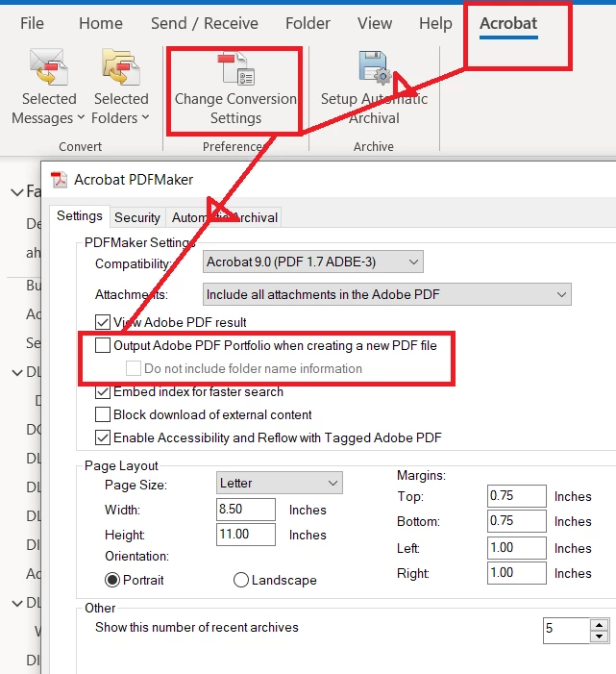
Task: Collapse the Favorites folder group chevron
Action: click(x=17, y=192)
